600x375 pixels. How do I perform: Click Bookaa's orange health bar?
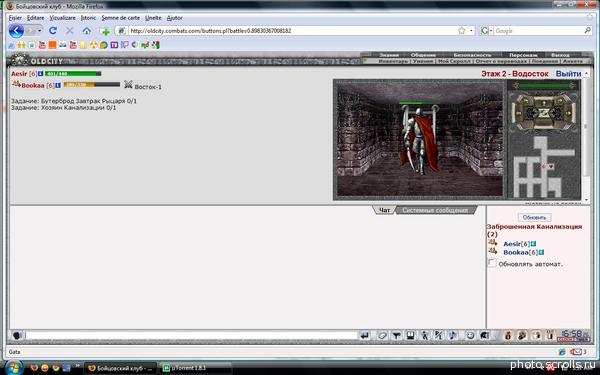coord(91,85)
